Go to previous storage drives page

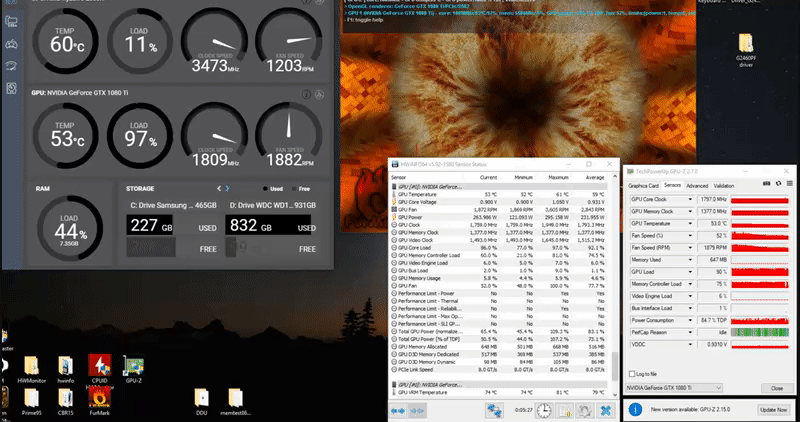tap(219, 189)
